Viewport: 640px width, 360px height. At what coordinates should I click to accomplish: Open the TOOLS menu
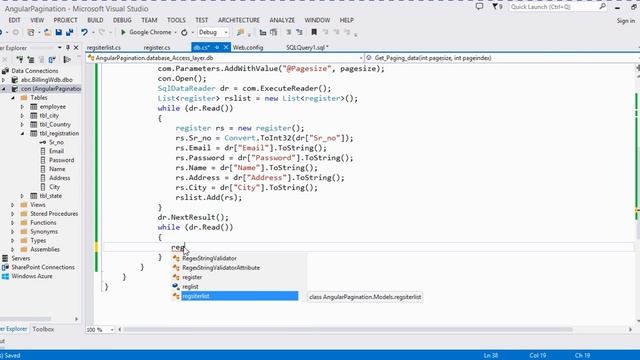tap(176, 20)
